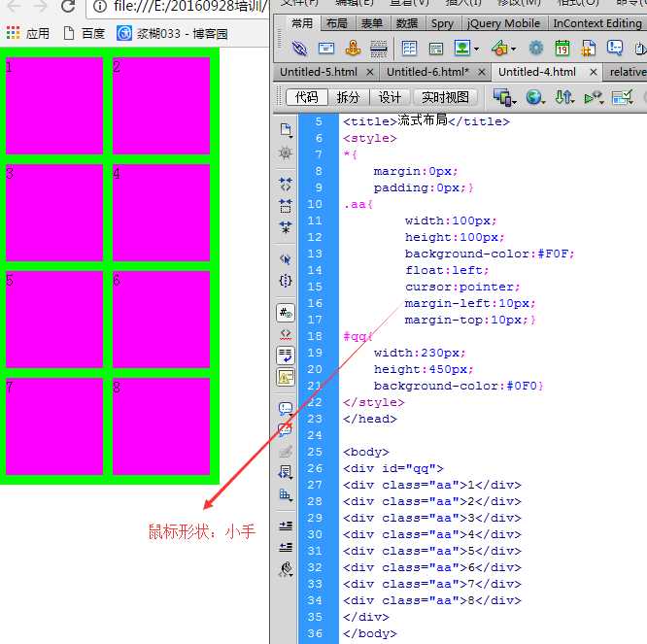Open the Apply Comment dropdown
Screen dimensions: 647x644
click(x=286, y=409)
